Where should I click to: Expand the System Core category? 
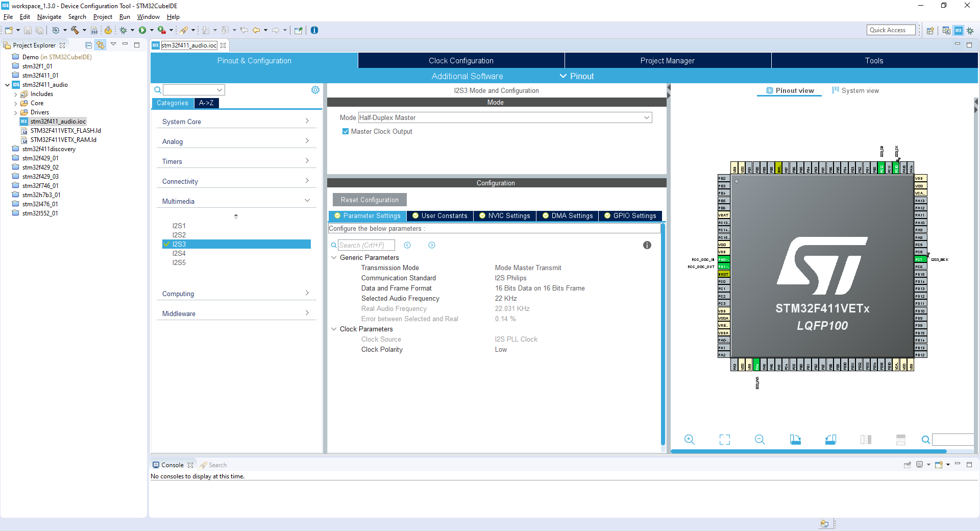click(236, 122)
